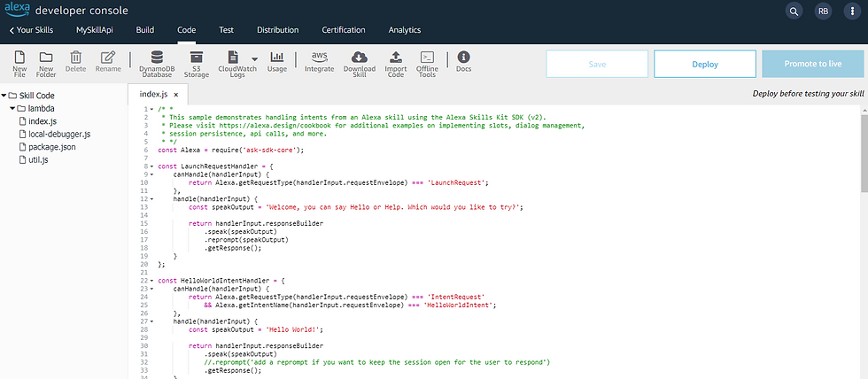
Task: Open the vertical dots options menu
Action: tap(852, 11)
